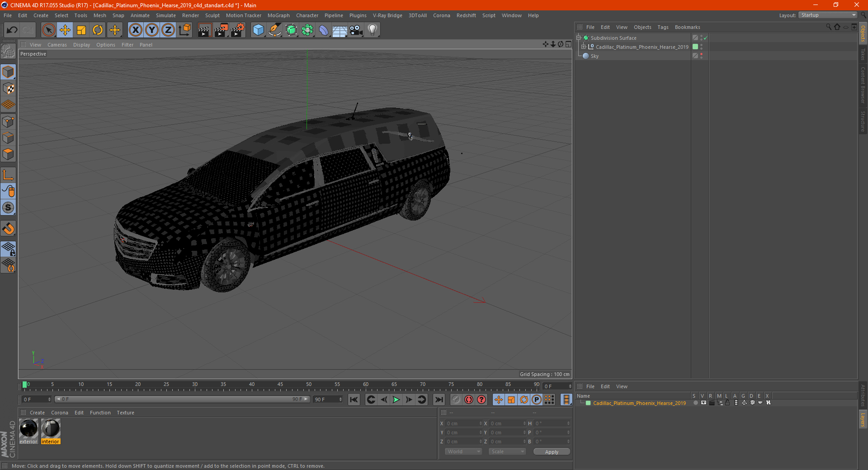Render active view clapperboard icon
Image resolution: width=868 pixels, height=470 pixels.
click(x=204, y=30)
